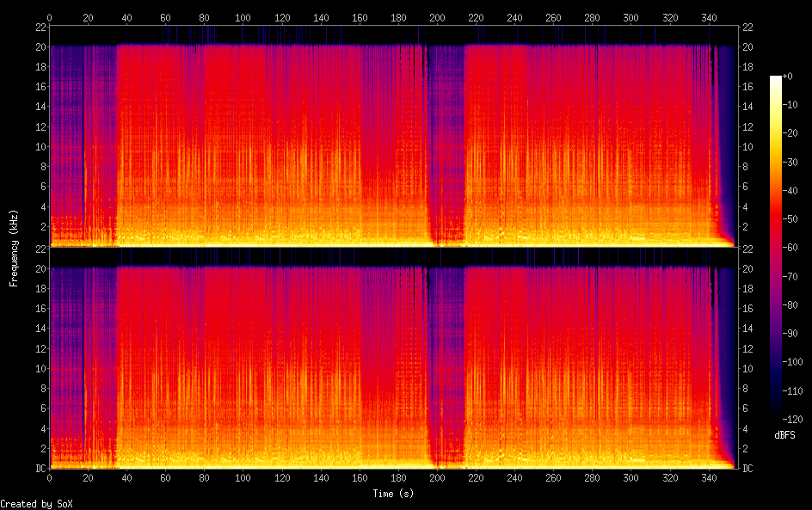The image size is (812, 510).
Task: Click "200" on the top time axis
Action: (437, 17)
